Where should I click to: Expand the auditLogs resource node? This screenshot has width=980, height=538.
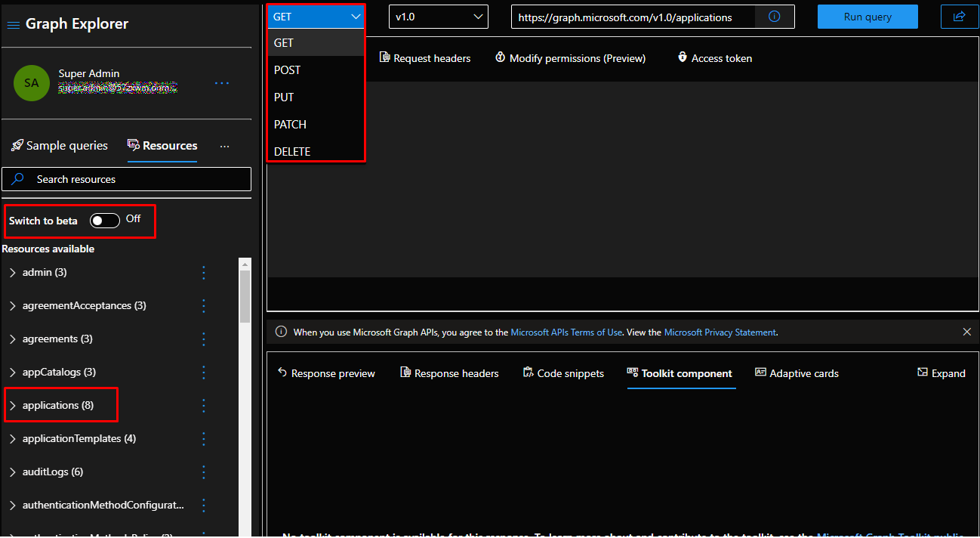13,472
